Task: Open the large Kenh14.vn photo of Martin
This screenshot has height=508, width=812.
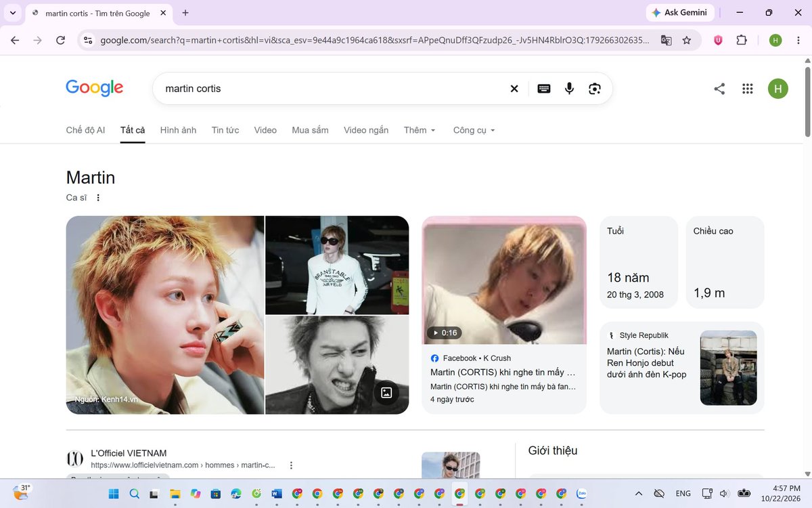Action: [x=165, y=315]
